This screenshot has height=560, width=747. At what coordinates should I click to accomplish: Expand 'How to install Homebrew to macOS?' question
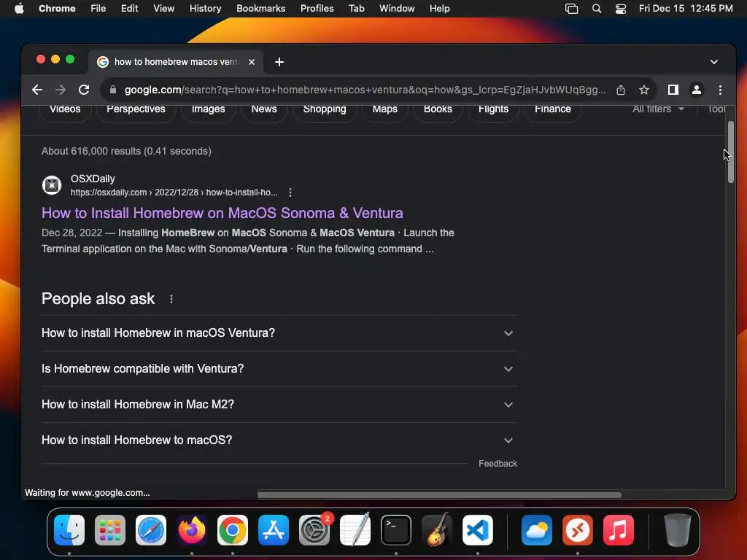pyautogui.click(x=279, y=440)
